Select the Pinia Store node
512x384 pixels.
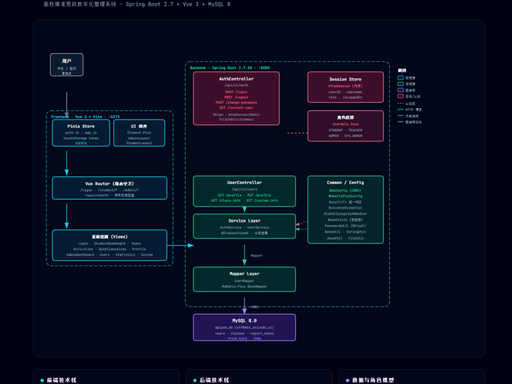pos(81,133)
